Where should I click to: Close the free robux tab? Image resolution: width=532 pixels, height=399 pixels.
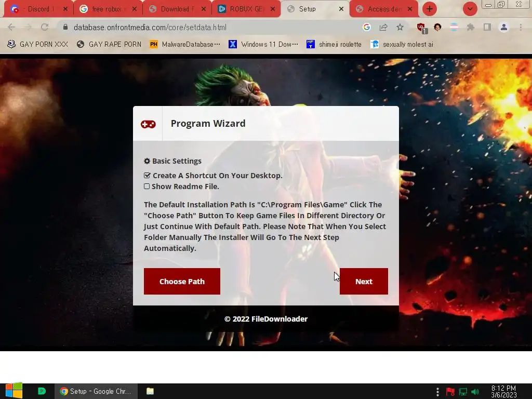[x=135, y=9]
